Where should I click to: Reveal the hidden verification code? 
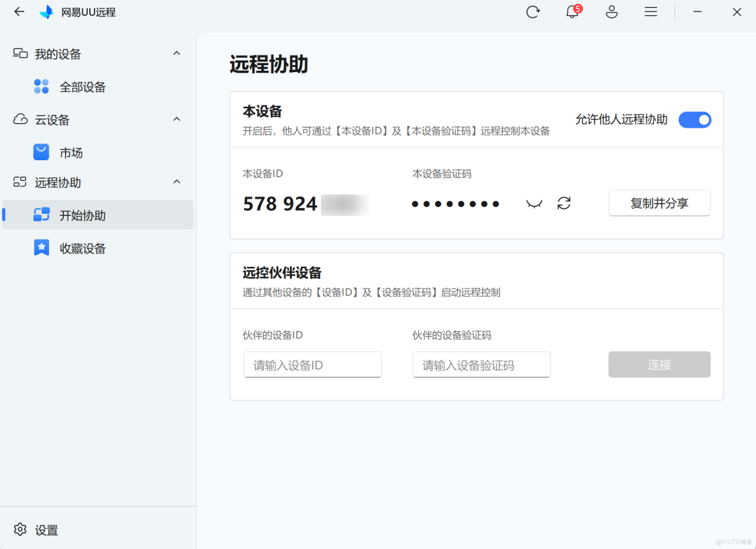(x=534, y=203)
